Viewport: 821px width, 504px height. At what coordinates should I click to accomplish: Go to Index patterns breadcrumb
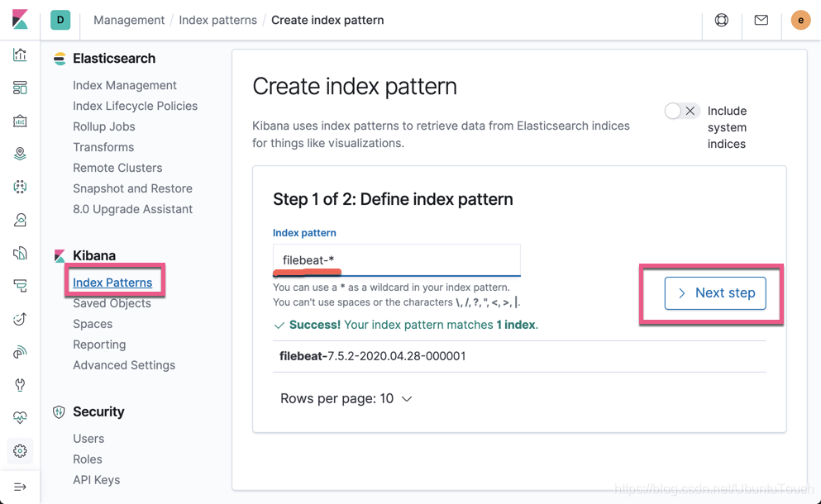(x=217, y=20)
